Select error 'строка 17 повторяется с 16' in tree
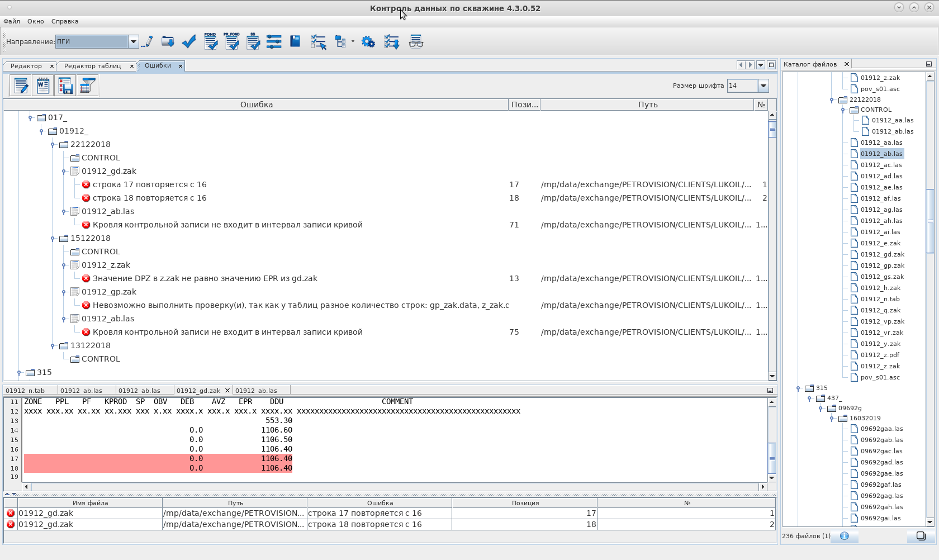 (x=149, y=184)
